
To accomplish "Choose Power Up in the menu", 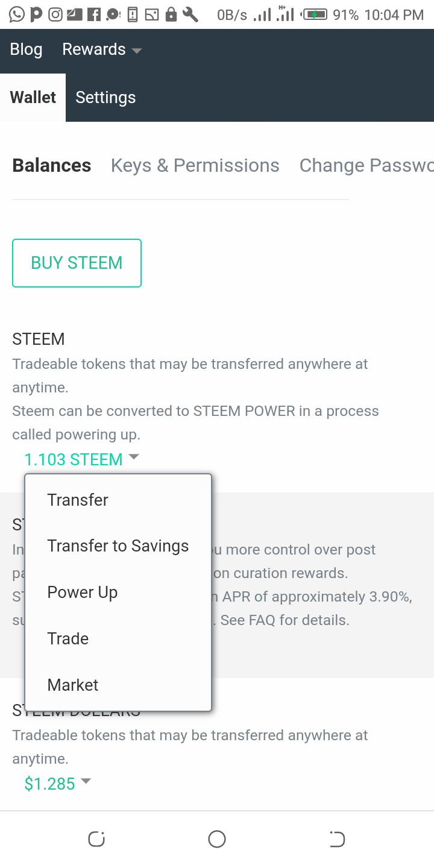I will tap(83, 593).
